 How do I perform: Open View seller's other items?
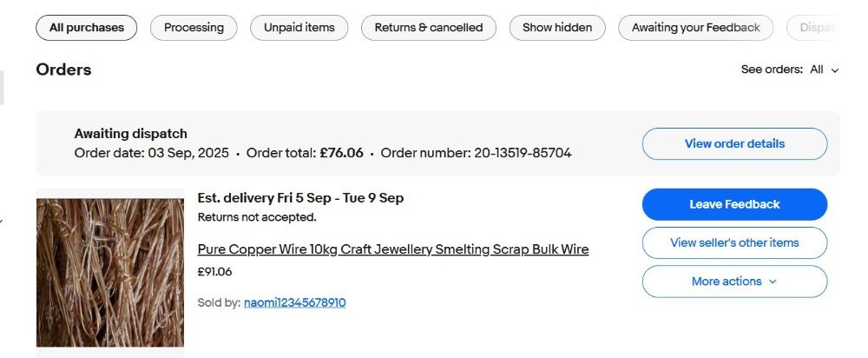(x=734, y=243)
